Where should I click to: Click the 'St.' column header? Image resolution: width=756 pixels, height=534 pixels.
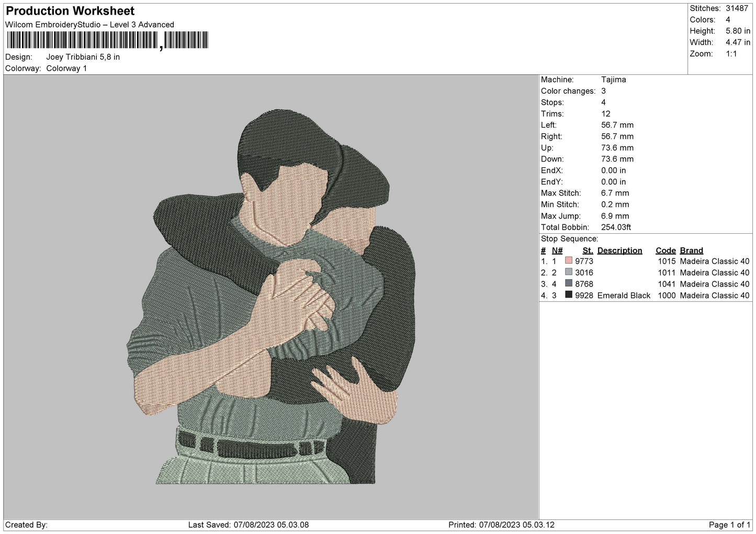click(588, 251)
